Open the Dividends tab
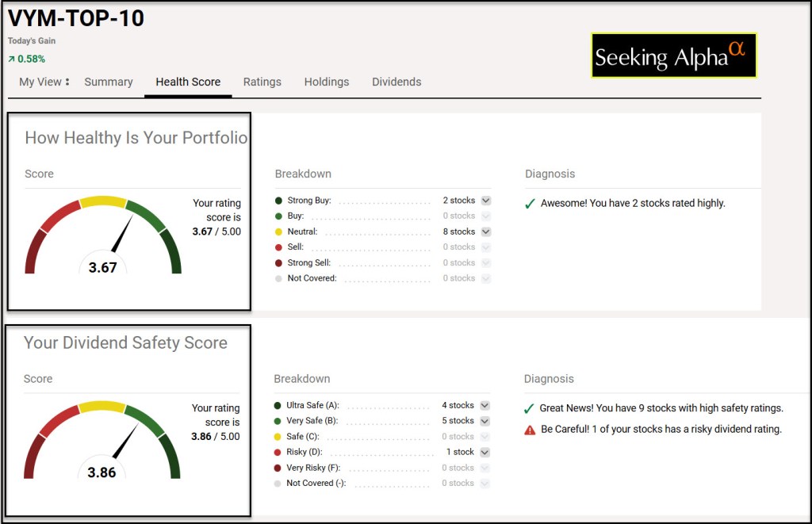 pyautogui.click(x=396, y=82)
